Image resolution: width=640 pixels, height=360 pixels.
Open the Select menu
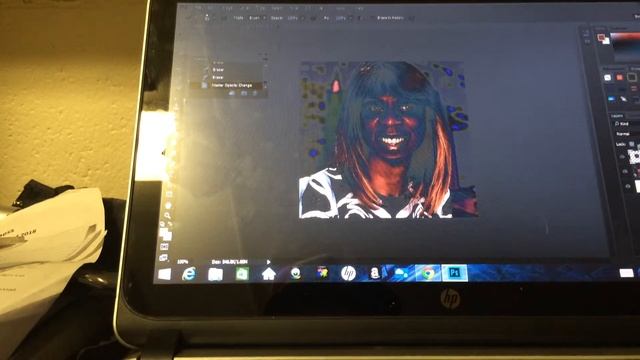276,8
